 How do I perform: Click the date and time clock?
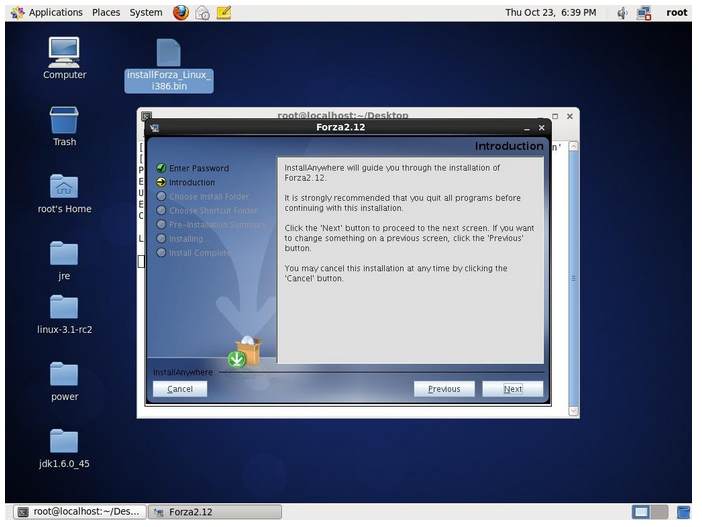coord(551,13)
